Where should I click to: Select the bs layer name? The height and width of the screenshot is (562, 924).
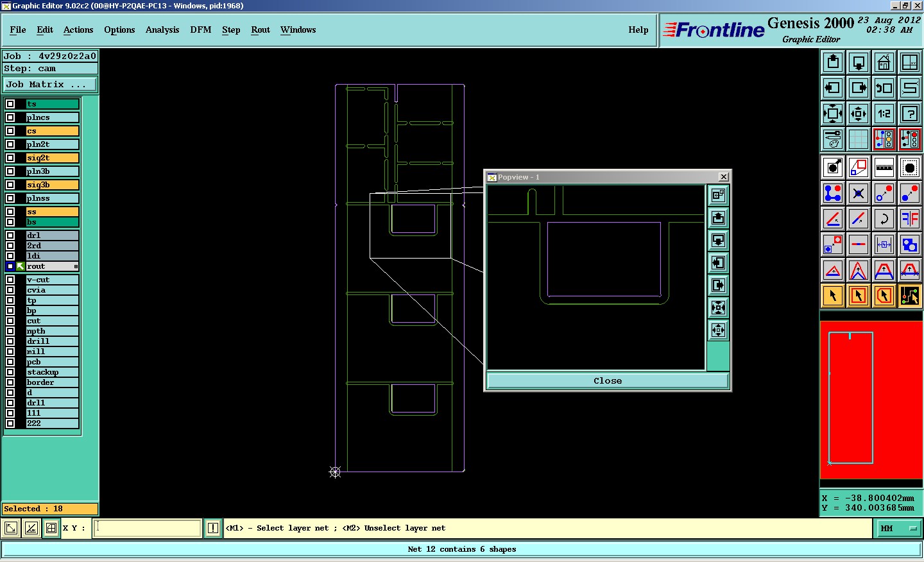click(52, 222)
